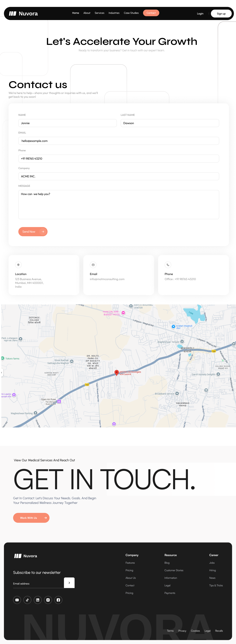Screen dimensions: 236x644
Task: Open the Services menu item
Action: tap(99, 13)
